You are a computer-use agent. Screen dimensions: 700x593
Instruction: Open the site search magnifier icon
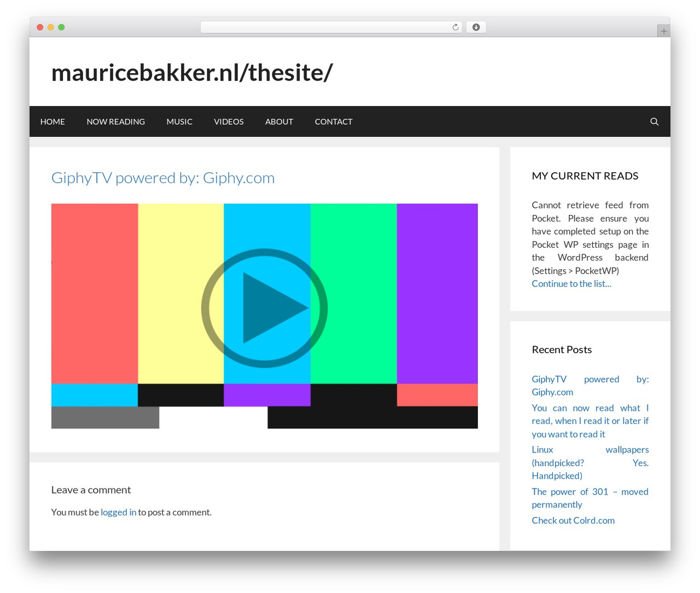pyautogui.click(x=654, y=121)
